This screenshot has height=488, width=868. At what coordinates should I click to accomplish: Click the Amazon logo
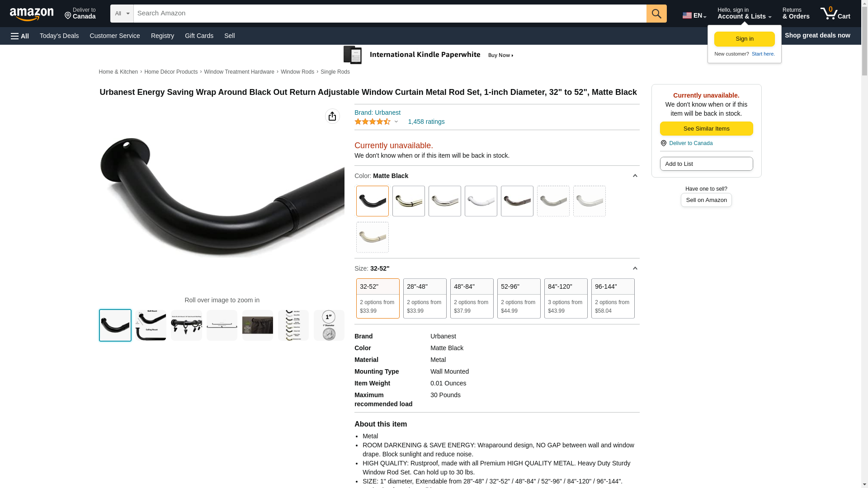(x=32, y=14)
